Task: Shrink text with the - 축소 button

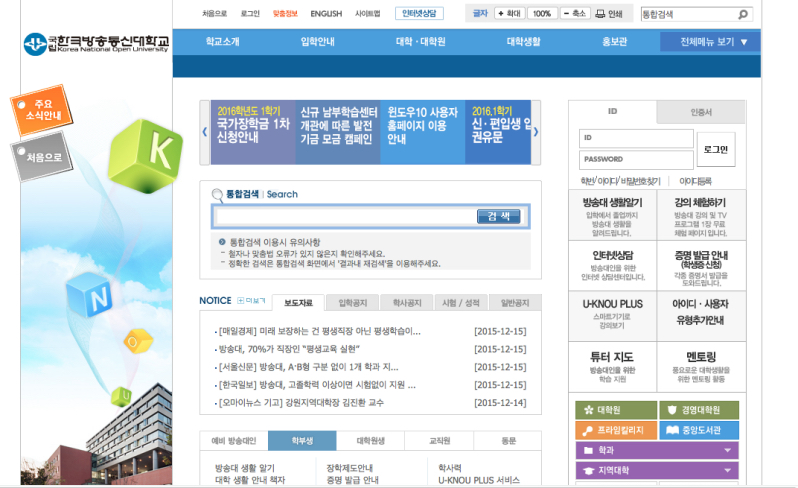Action: point(575,14)
